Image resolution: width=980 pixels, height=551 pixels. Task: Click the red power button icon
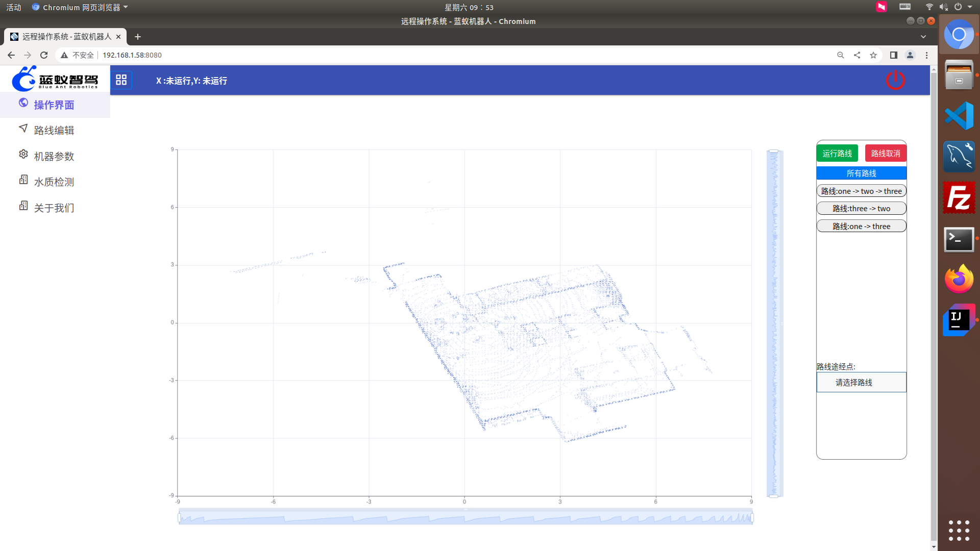895,80
